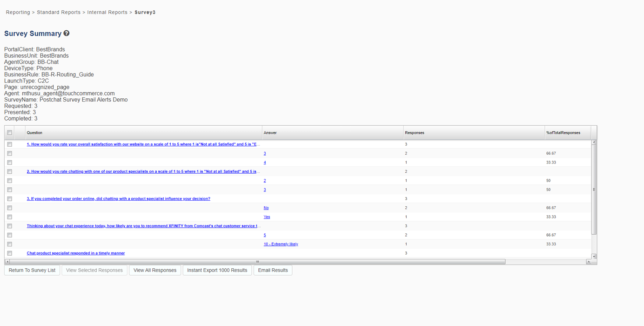Click the %ofTotalResponses column header
The height and width of the screenshot is (326, 644).
point(563,133)
